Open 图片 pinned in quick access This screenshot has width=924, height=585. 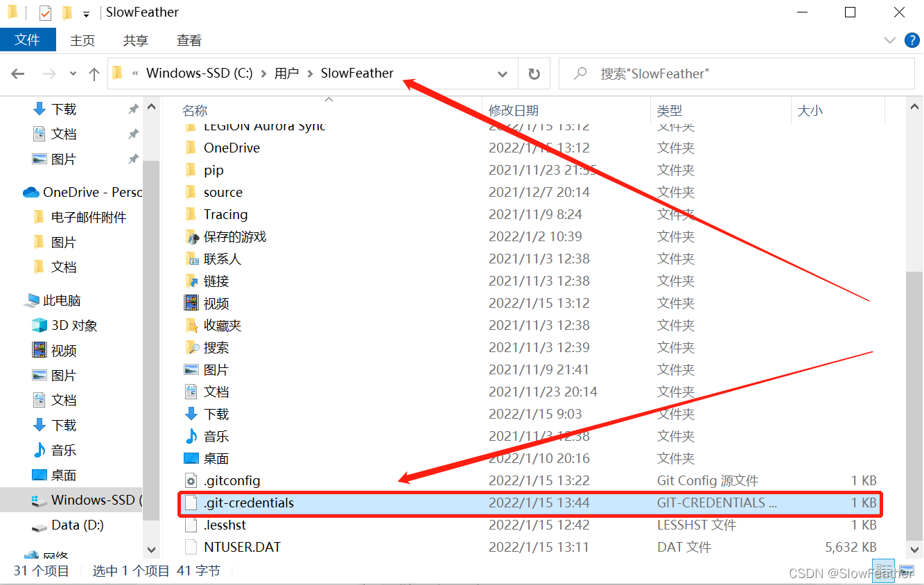coord(64,159)
